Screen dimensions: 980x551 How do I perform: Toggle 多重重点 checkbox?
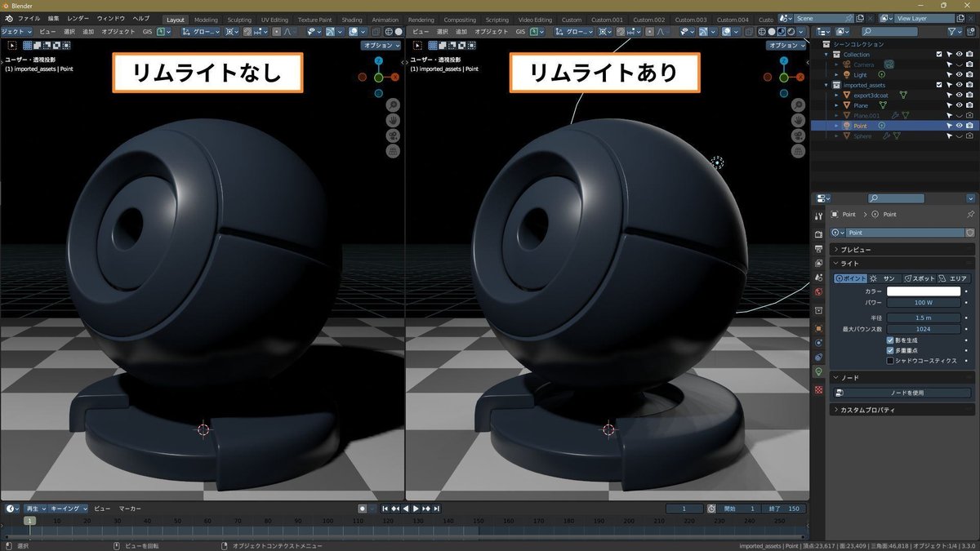(x=890, y=350)
